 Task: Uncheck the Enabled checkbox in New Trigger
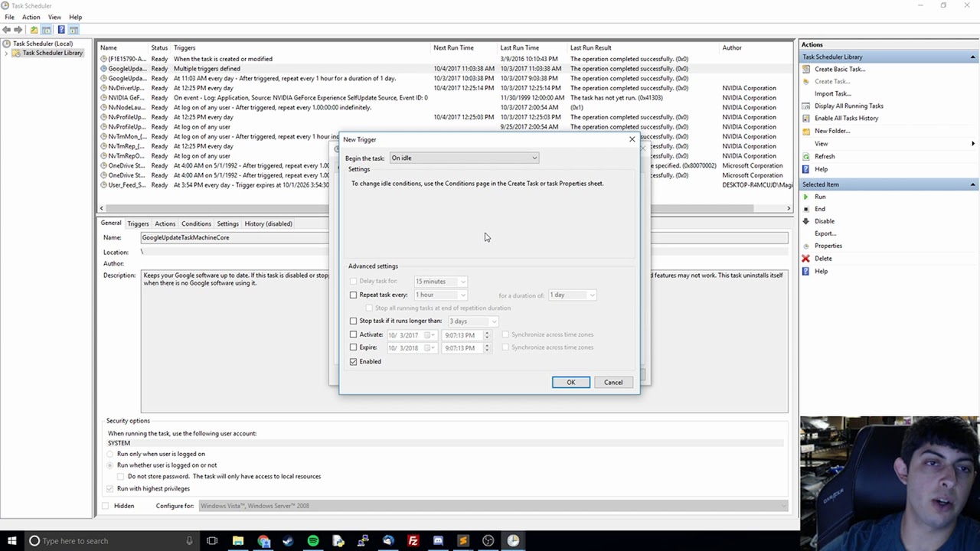[x=353, y=361]
